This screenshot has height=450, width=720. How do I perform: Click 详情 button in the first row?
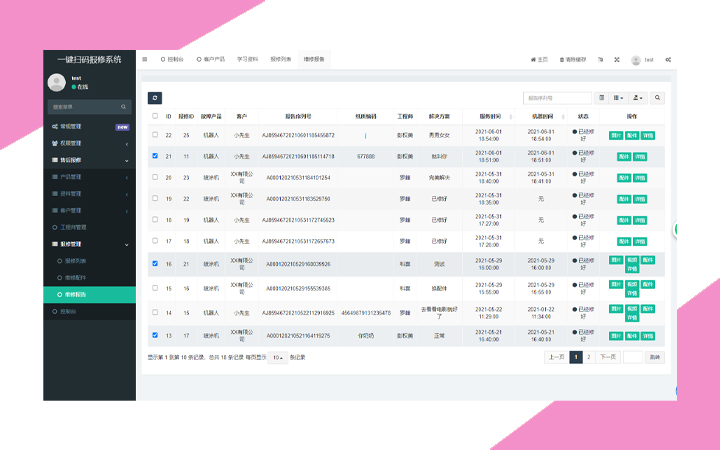pyautogui.click(x=648, y=135)
